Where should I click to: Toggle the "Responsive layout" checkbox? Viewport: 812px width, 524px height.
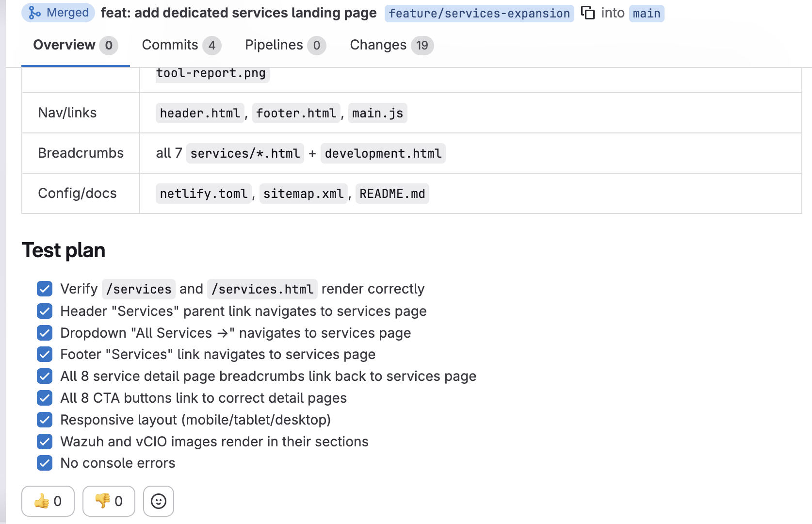coord(44,420)
